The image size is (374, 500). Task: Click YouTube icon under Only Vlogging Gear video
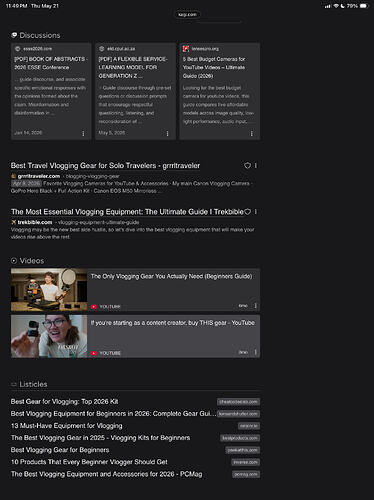tap(94, 307)
